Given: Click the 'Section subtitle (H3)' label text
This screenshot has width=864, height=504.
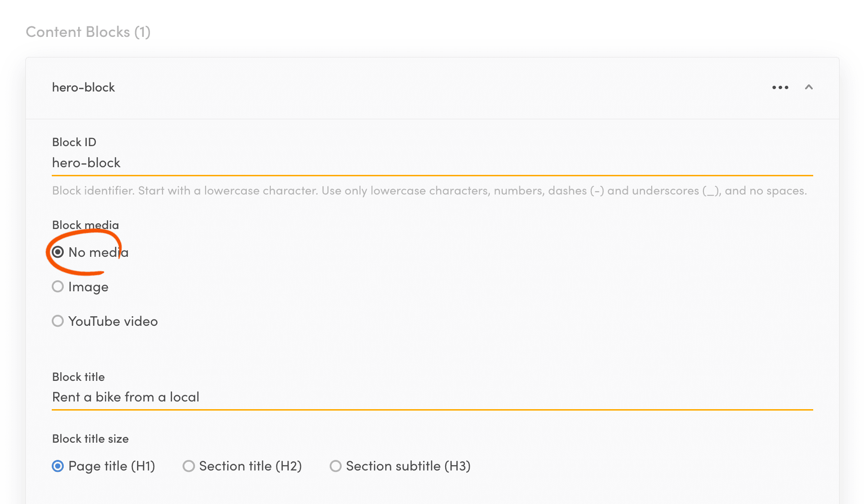Looking at the screenshot, I should (x=408, y=466).
